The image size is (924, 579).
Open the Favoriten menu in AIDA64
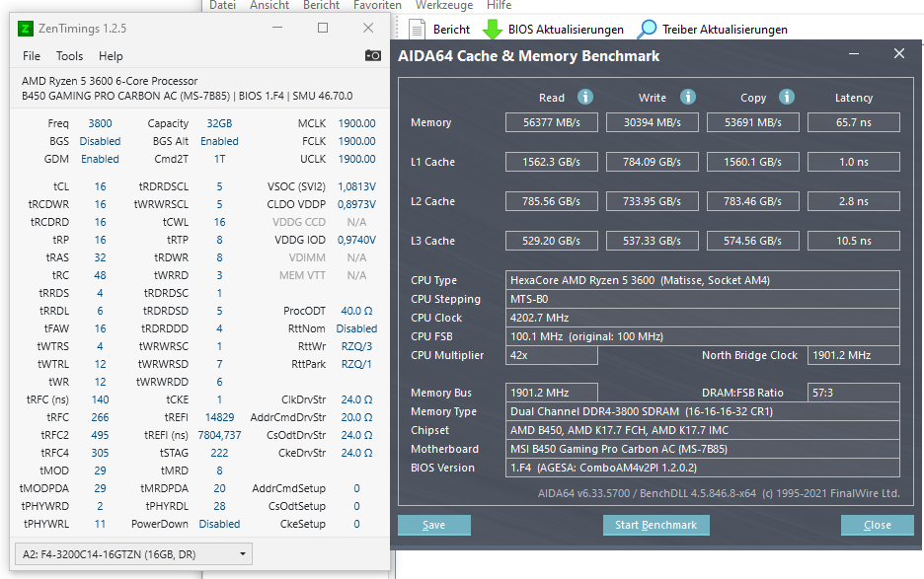point(377,5)
